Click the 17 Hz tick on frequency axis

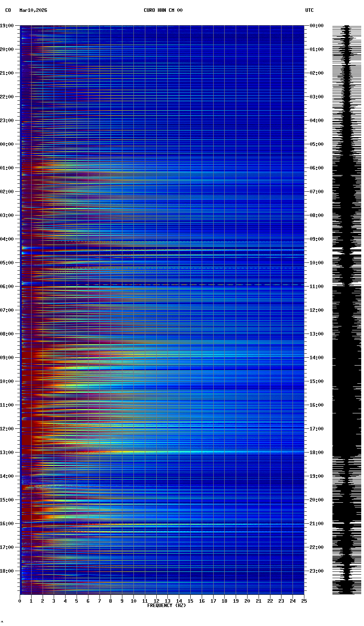click(x=213, y=601)
